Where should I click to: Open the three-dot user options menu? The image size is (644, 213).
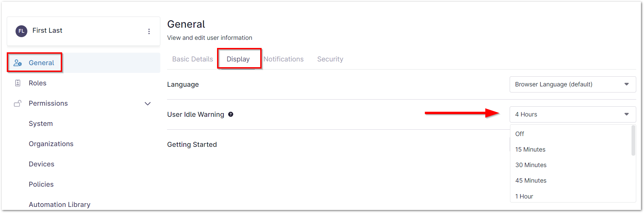point(149,31)
